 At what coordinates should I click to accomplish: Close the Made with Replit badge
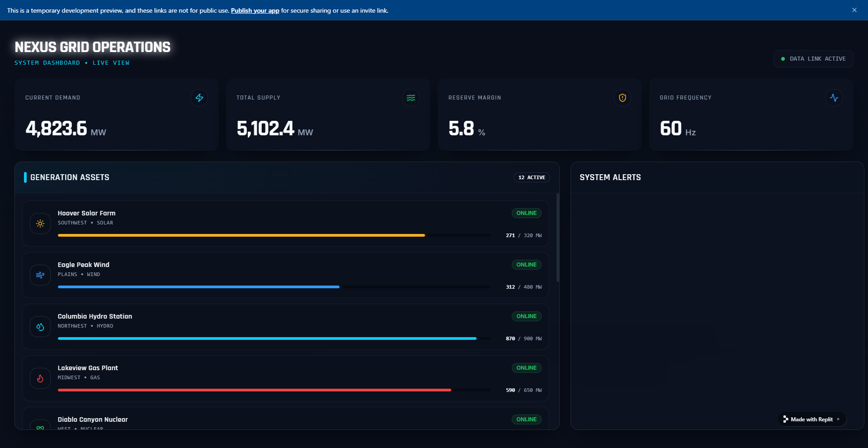[x=838, y=419]
